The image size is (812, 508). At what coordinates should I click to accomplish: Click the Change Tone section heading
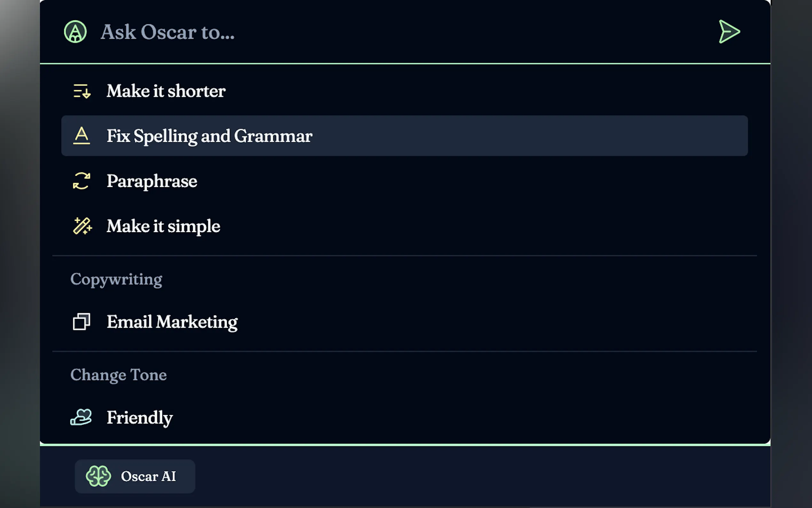point(118,375)
